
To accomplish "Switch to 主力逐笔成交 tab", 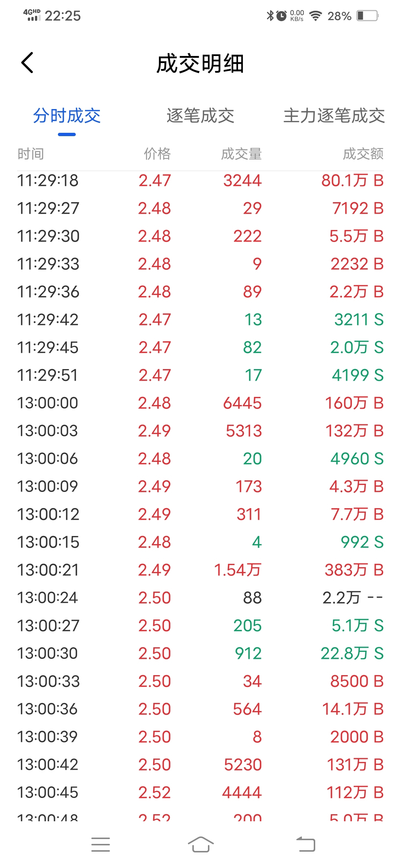I will pos(334,116).
